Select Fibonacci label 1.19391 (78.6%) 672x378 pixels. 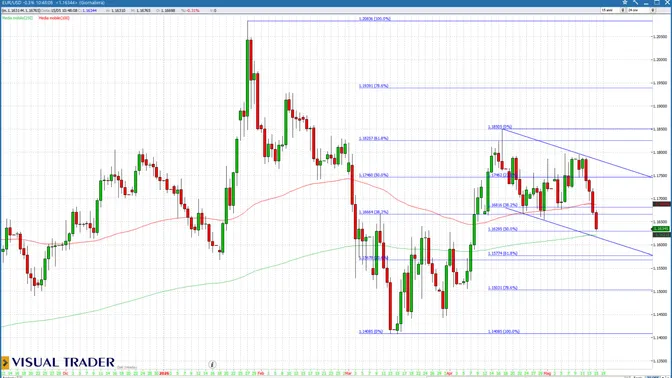tap(374, 86)
